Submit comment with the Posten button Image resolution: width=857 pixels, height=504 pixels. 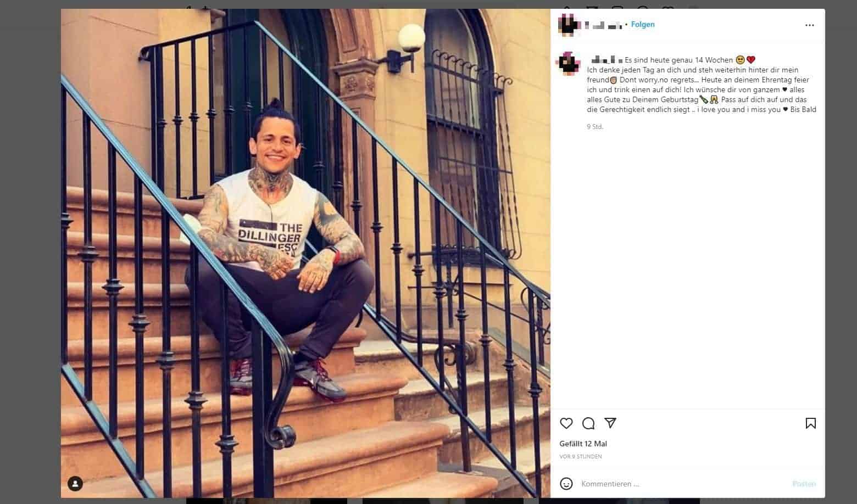[804, 484]
